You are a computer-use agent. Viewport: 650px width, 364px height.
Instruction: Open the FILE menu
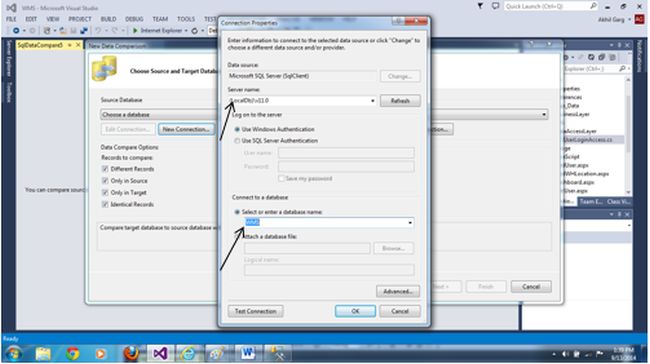11,19
